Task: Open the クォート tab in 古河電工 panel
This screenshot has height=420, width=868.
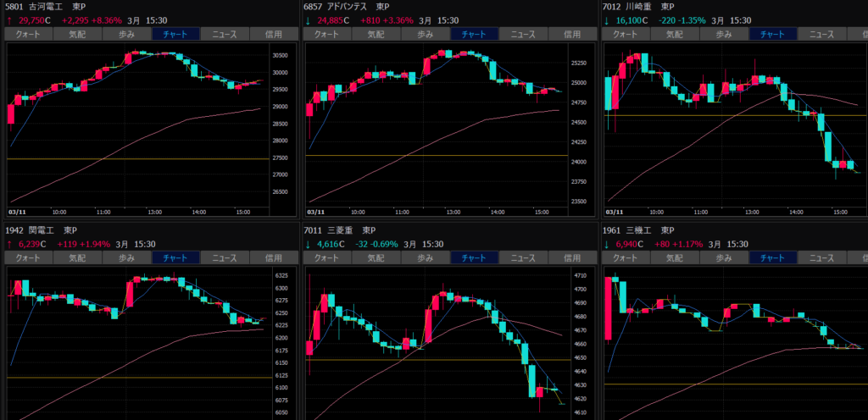Action: coord(29,35)
